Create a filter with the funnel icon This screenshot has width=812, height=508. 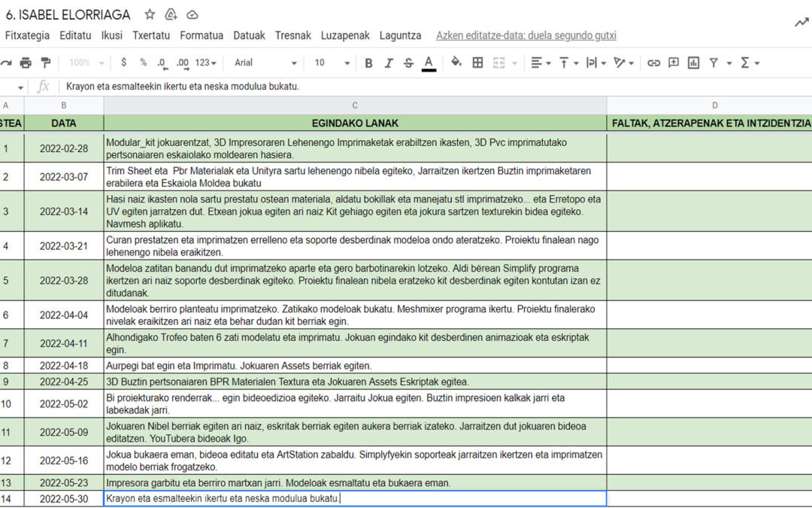click(x=714, y=62)
